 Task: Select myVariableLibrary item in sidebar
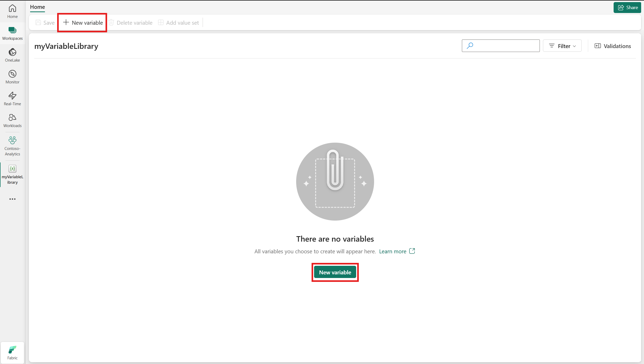click(12, 174)
